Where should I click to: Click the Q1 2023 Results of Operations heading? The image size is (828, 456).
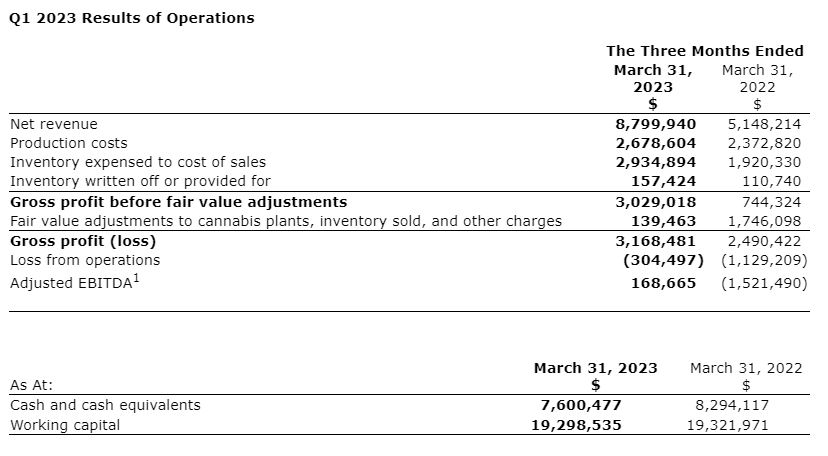130,18
